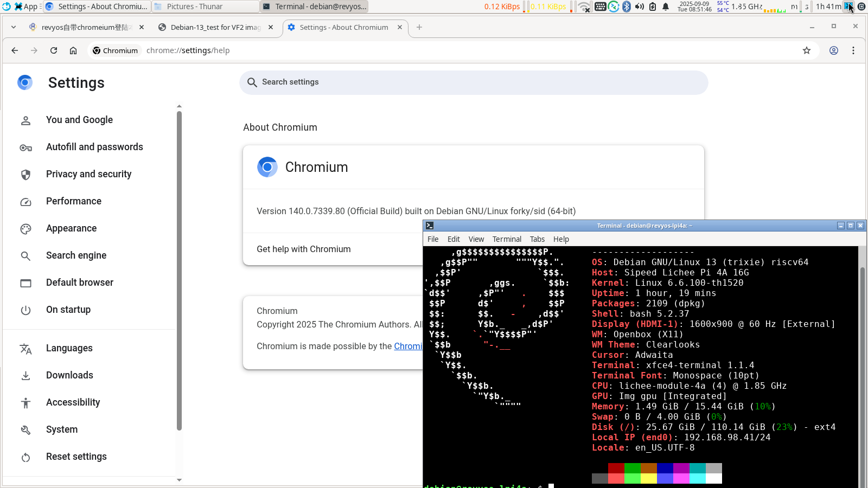This screenshot has height=488, width=868.
Task: Click the Bluetooth tray icon
Action: click(x=627, y=7)
